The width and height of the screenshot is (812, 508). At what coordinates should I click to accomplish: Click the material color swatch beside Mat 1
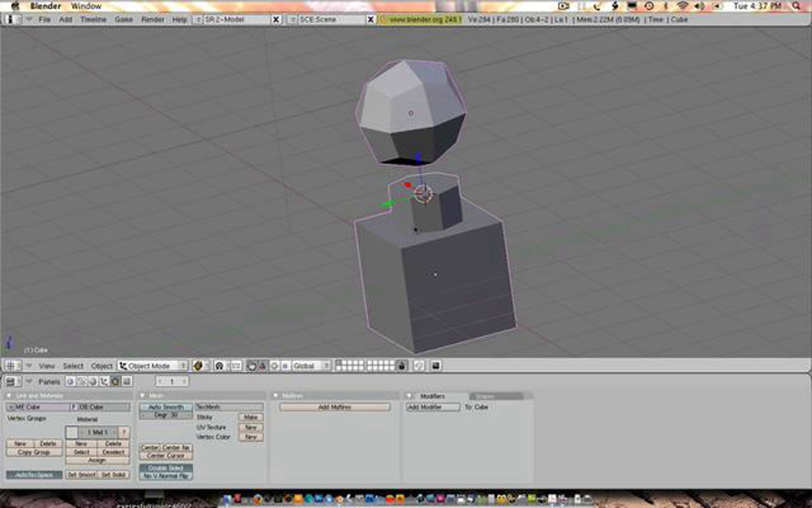72,432
